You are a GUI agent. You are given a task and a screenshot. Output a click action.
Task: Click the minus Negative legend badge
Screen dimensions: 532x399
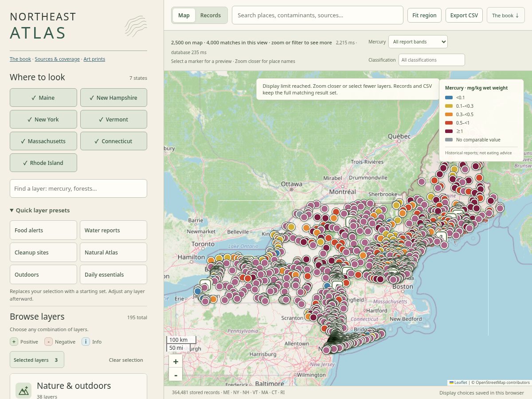pyautogui.click(x=49, y=341)
